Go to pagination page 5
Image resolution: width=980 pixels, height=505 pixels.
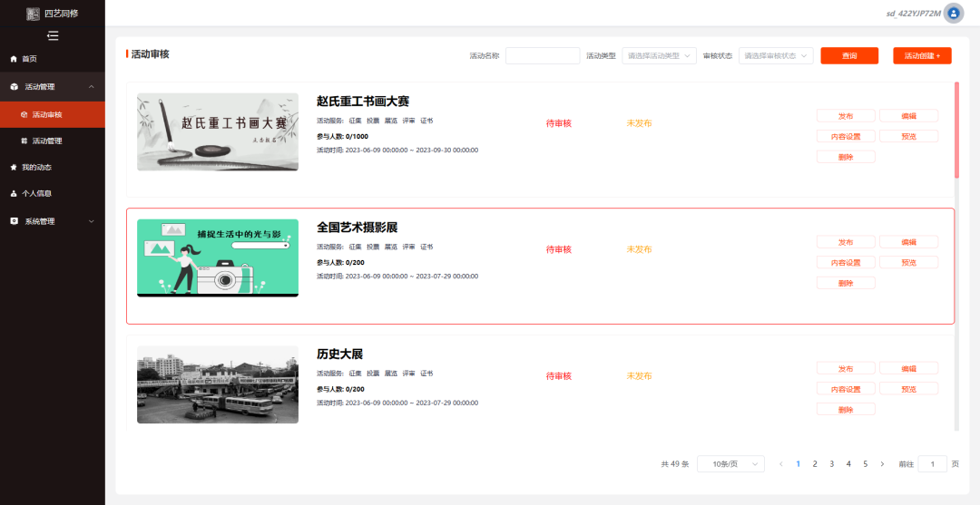[x=866, y=464]
